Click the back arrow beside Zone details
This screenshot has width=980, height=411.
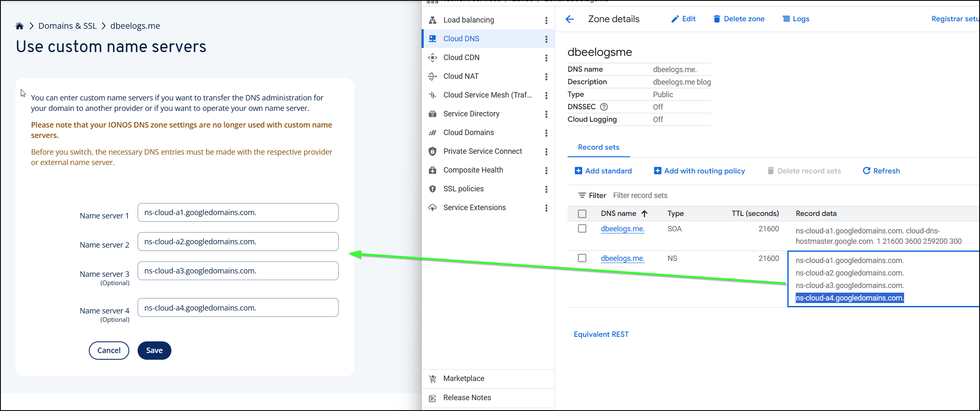[x=570, y=19]
